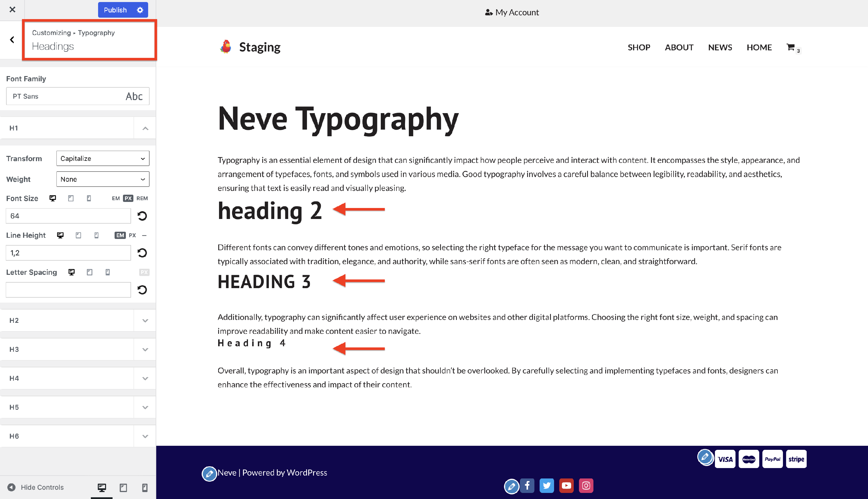Open the shopping cart icon
868x499 pixels.
click(790, 47)
